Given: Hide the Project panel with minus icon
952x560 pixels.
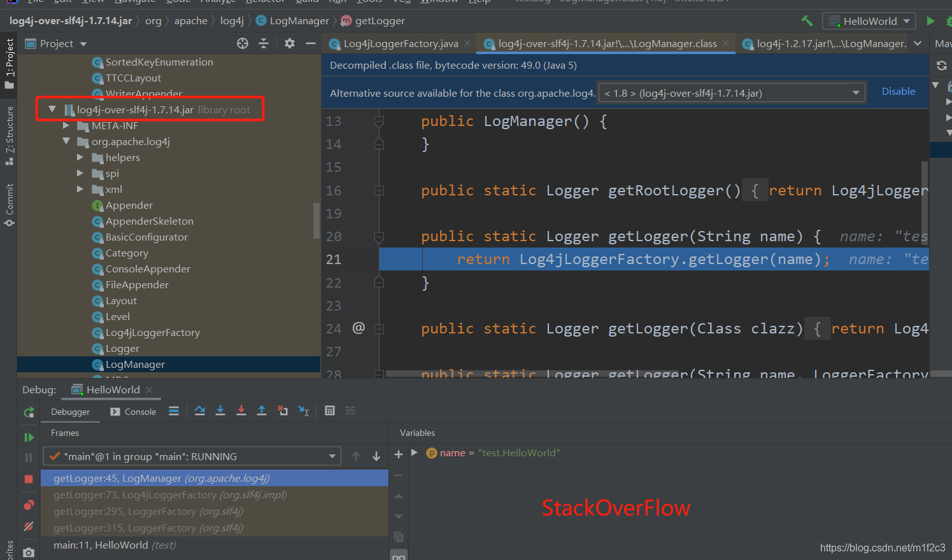Looking at the screenshot, I should click(311, 43).
